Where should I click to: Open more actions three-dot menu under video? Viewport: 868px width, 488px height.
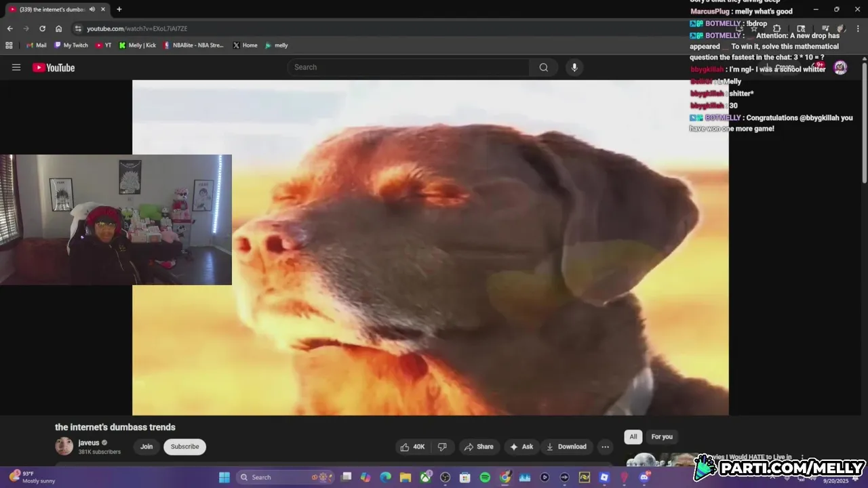(x=605, y=447)
